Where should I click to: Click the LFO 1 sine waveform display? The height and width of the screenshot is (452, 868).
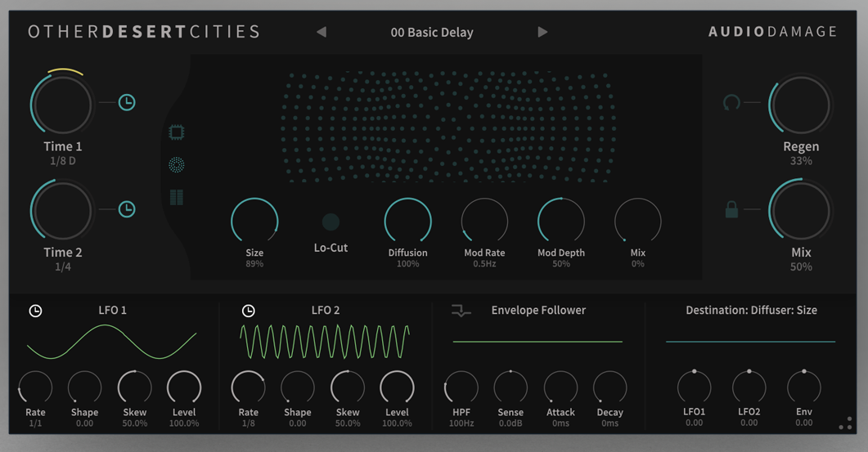(x=112, y=342)
